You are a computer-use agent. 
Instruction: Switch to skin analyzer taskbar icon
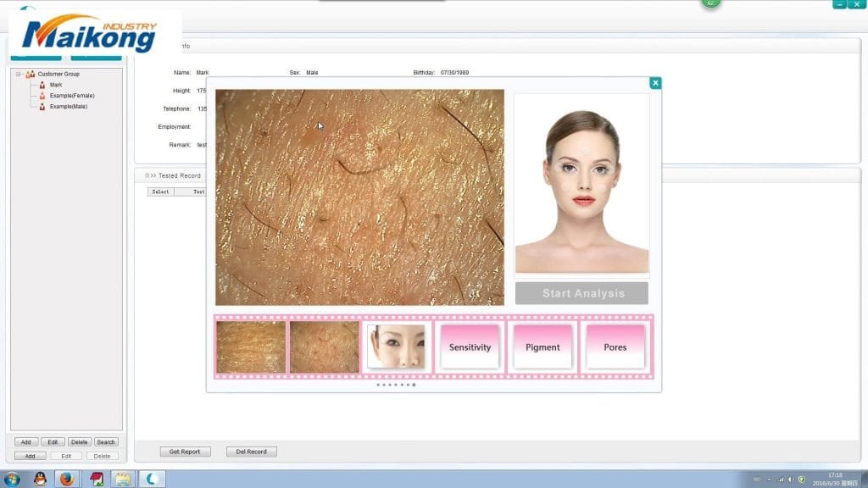[151, 480]
